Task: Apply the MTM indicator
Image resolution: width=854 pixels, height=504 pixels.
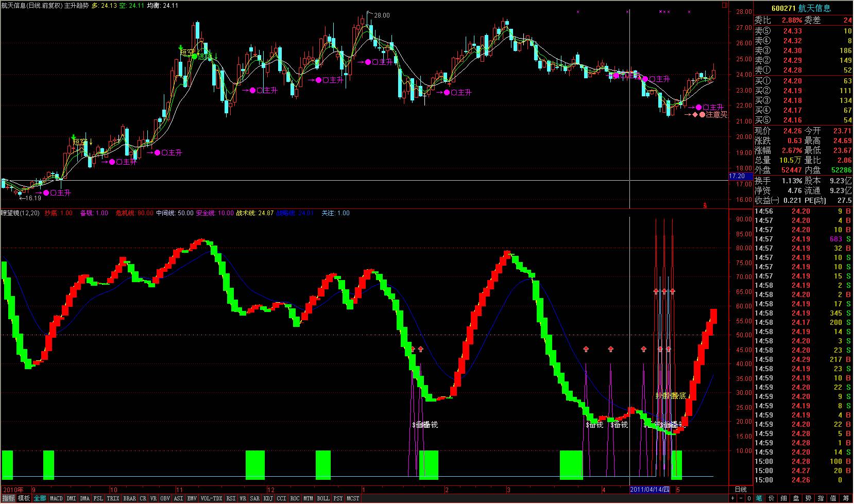Action: pos(309,498)
